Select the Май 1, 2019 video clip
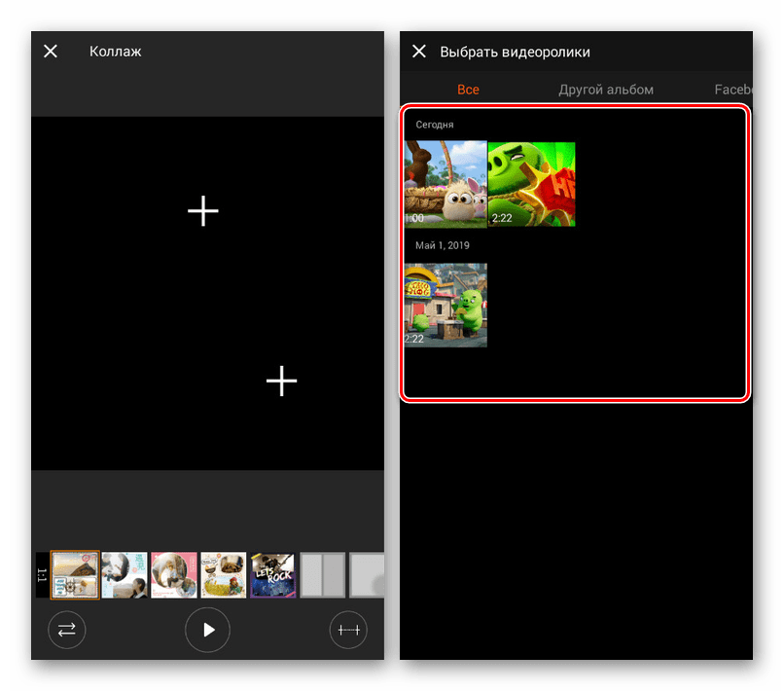This screenshot has height=691, width=784. pyautogui.click(x=445, y=306)
